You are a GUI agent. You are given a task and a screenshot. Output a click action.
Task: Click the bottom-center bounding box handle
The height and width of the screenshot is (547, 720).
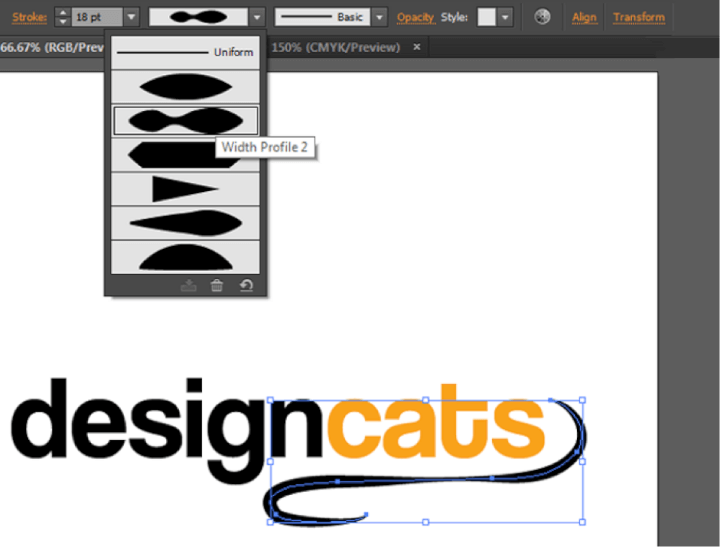pos(426,522)
